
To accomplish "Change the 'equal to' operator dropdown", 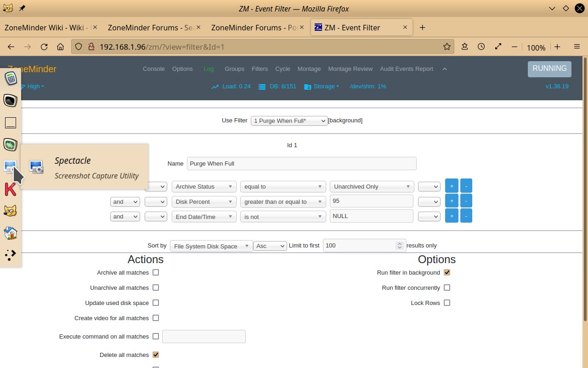I will (283, 186).
